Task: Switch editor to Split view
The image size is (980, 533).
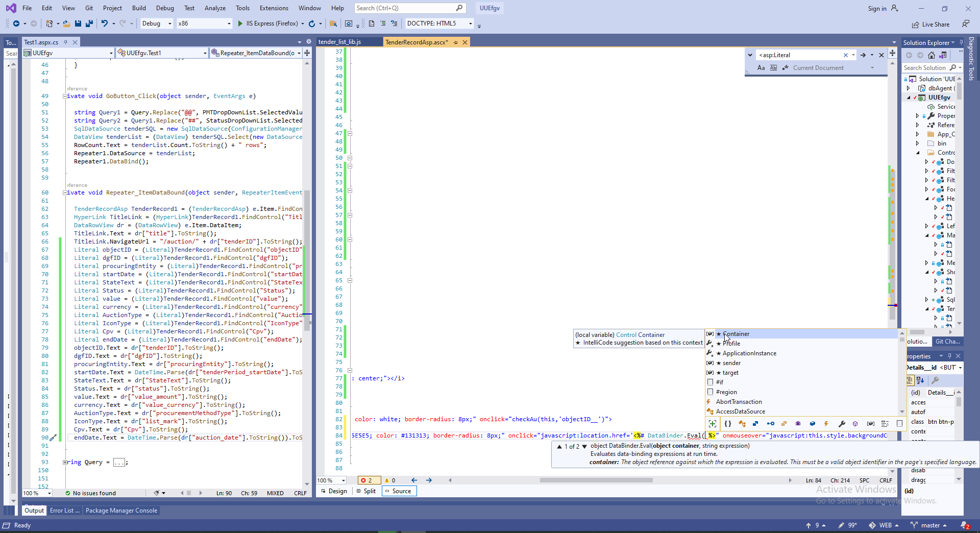Action: pos(366,491)
